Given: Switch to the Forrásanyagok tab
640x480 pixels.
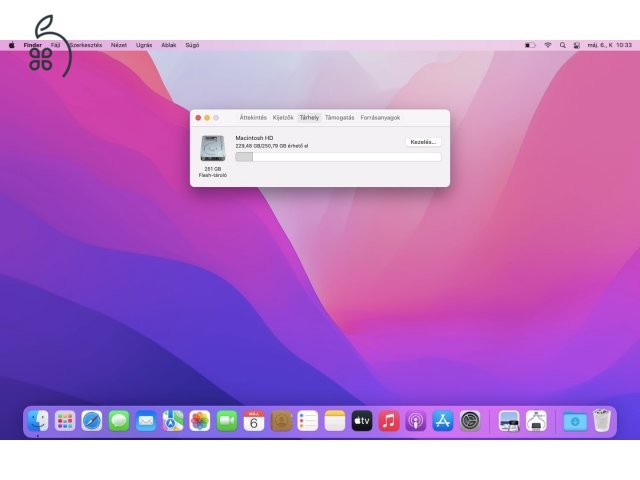Looking at the screenshot, I should 380,118.
